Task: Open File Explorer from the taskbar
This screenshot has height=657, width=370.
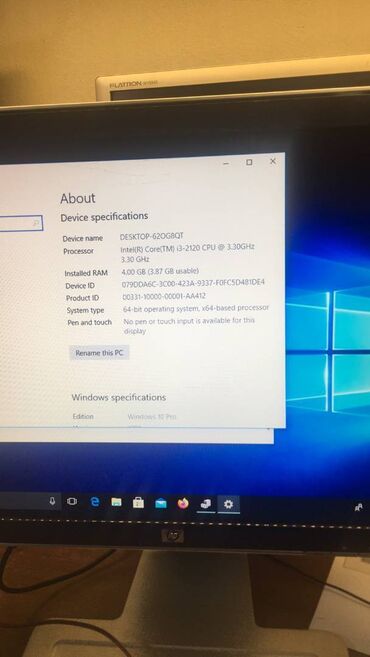Action: pyautogui.click(x=116, y=502)
